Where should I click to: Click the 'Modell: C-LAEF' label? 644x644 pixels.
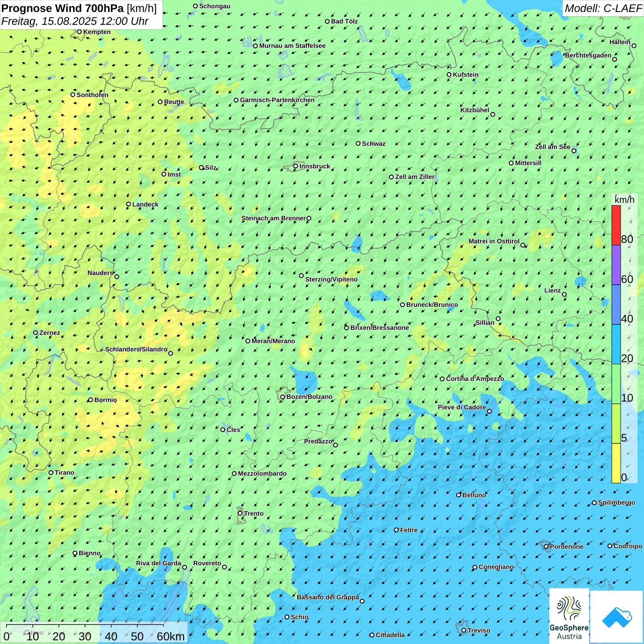point(603,8)
